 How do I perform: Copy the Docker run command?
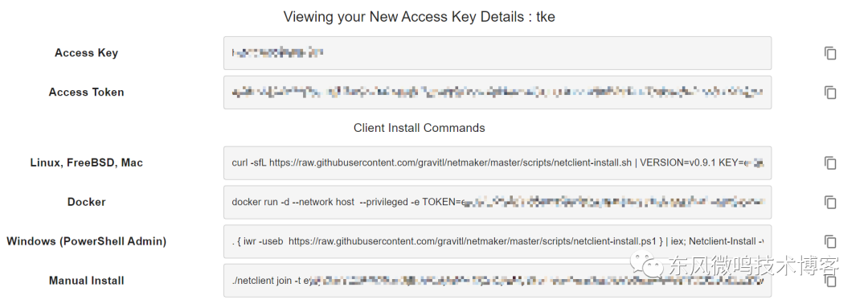pos(829,202)
